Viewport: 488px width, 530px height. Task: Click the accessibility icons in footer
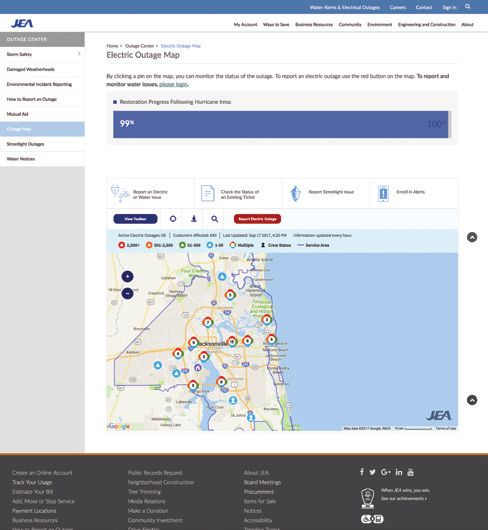pyautogui.click(x=372, y=519)
